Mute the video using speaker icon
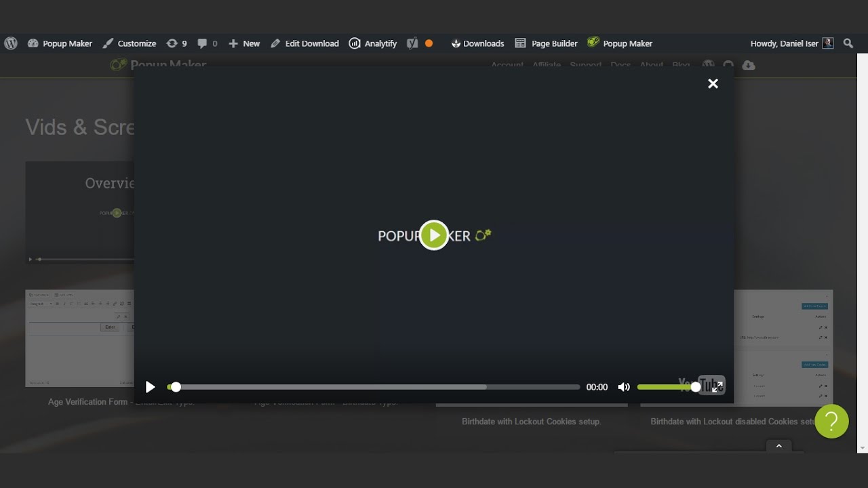Screen dimensions: 868x488 pos(624,387)
